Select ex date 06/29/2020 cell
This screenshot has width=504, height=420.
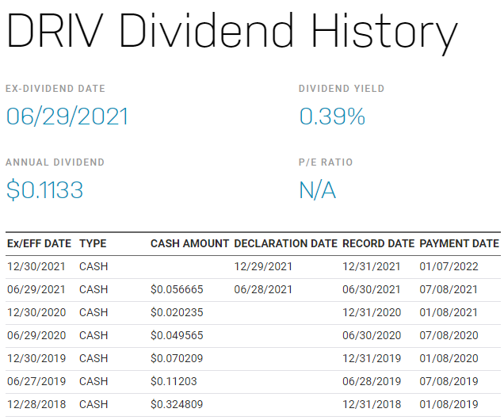coord(36,335)
